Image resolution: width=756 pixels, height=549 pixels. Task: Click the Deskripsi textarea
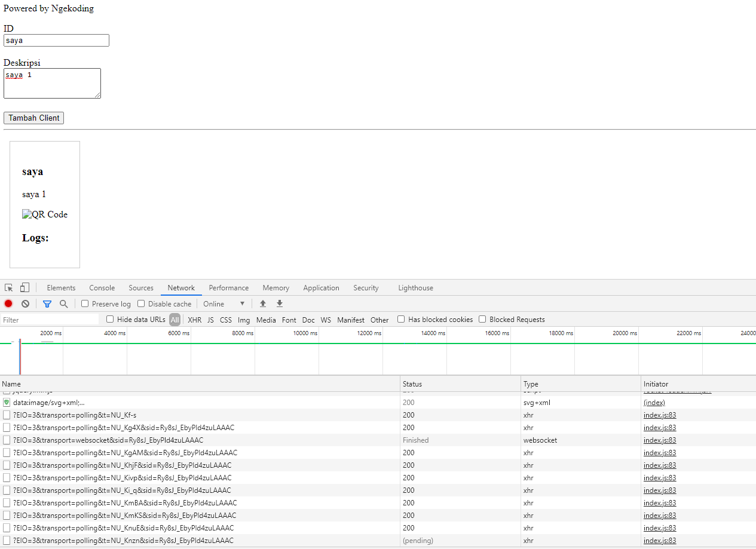tap(52, 83)
